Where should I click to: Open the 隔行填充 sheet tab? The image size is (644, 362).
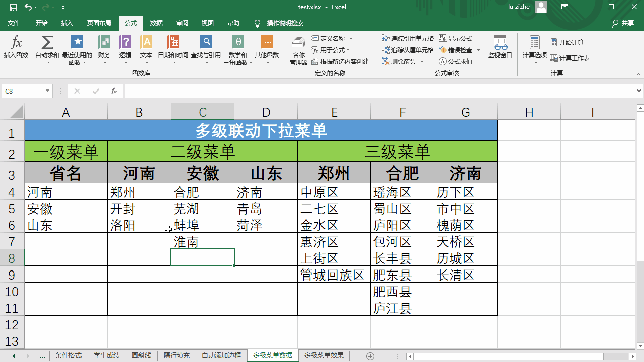point(177,355)
